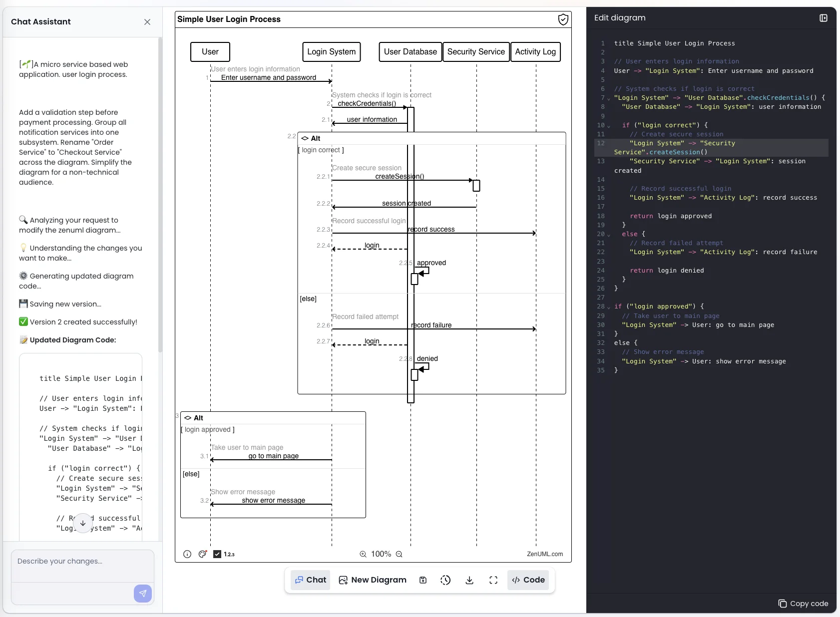The image size is (840, 617).
Task: Open the diagram info tips icon
Action: 187,554
